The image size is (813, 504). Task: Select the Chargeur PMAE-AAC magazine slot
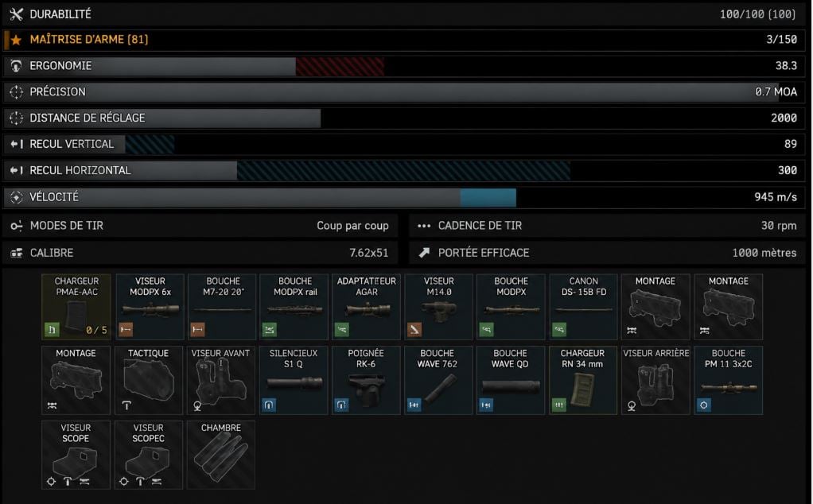pos(76,307)
